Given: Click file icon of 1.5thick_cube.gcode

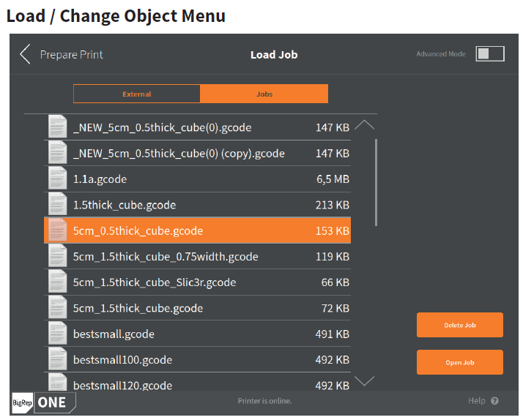Looking at the screenshot, I should 57,205.
